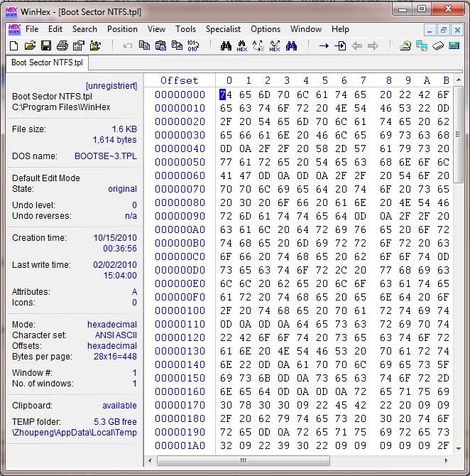The height and width of the screenshot is (476, 470).
Task: Click the Open Disk icon in the toolbar
Action: pos(405,46)
